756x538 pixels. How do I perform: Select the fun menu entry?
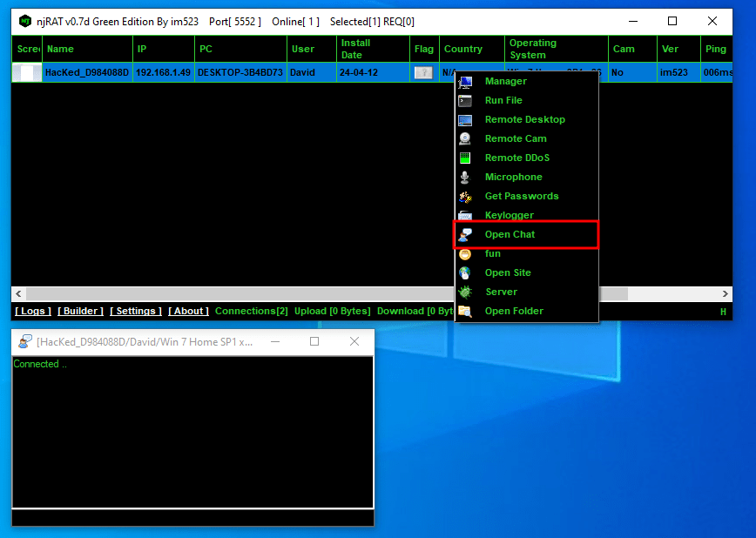526,253
